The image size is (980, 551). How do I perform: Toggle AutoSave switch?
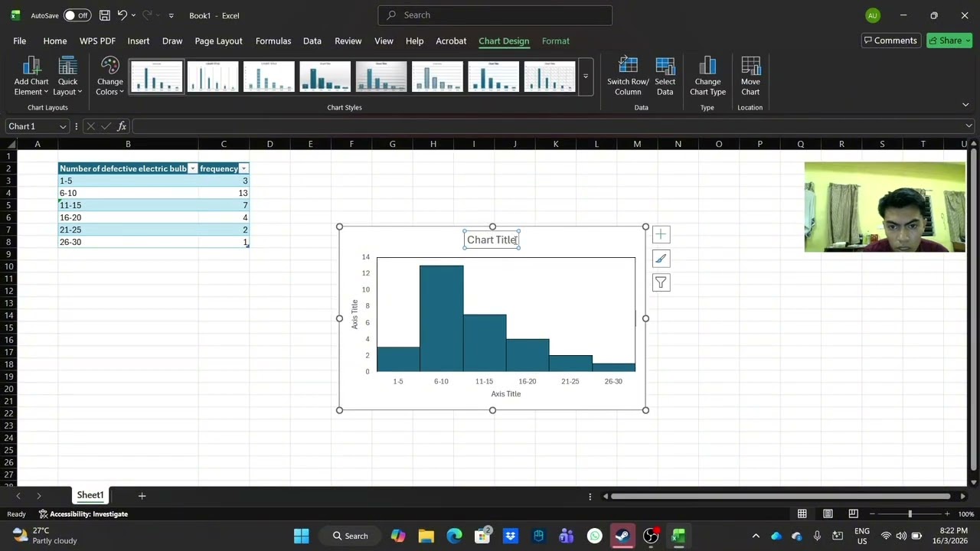(x=77, y=15)
